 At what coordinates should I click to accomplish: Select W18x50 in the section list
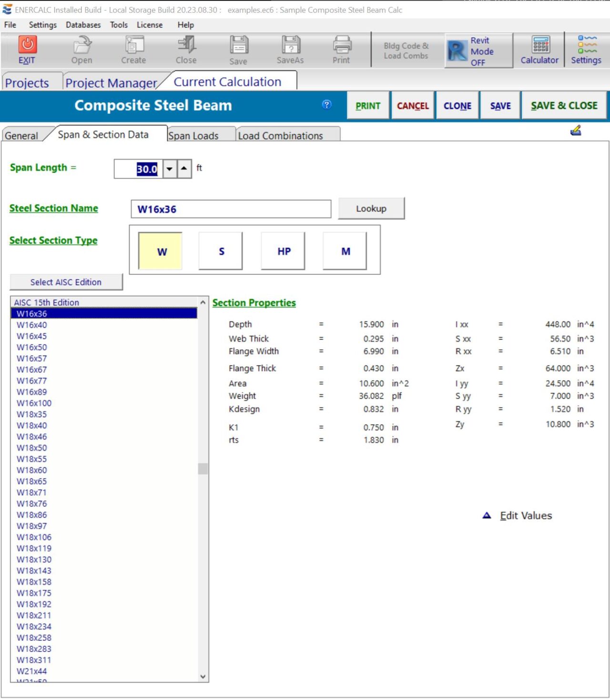click(x=32, y=448)
